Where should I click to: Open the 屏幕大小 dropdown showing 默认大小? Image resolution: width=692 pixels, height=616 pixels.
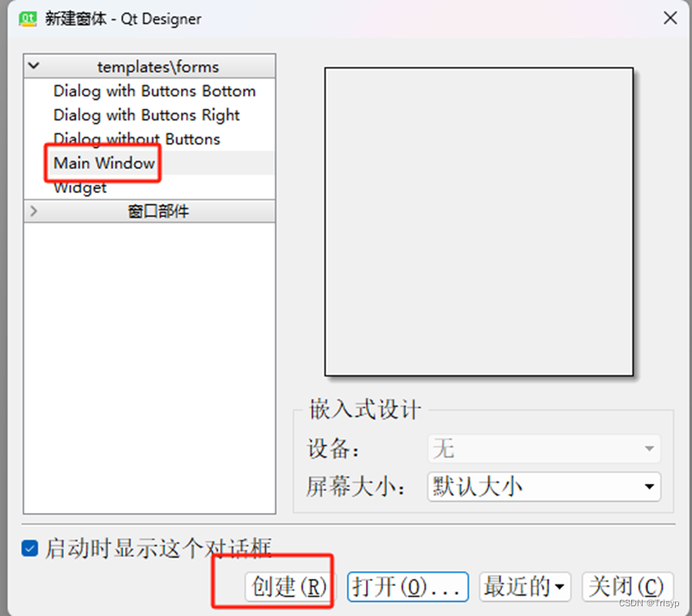(544, 487)
